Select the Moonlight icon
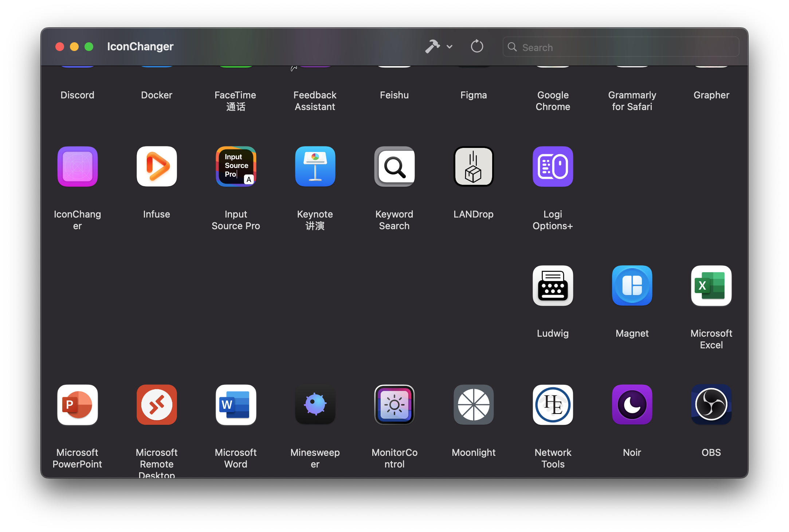789x532 pixels. coord(473,405)
